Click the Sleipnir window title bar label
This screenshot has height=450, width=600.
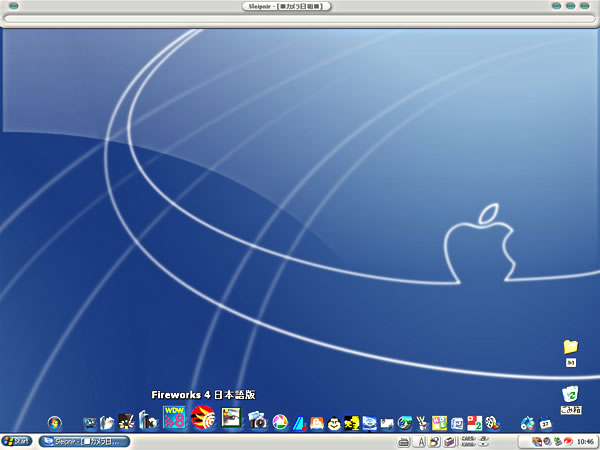[286, 6]
